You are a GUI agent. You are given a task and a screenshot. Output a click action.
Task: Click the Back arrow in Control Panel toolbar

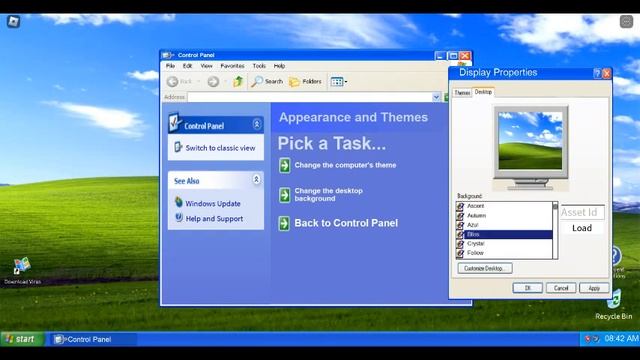(173, 82)
